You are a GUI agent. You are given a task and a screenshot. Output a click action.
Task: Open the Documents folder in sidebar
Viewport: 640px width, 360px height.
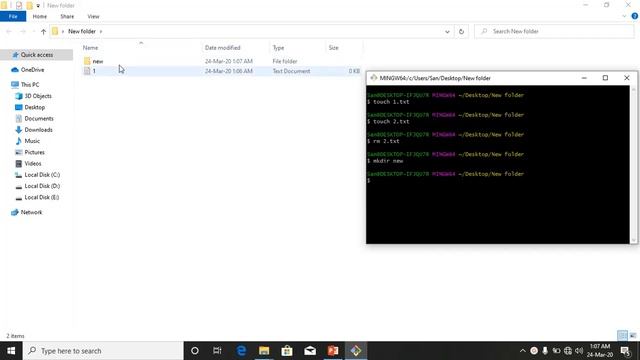click(x=39, y=119)
